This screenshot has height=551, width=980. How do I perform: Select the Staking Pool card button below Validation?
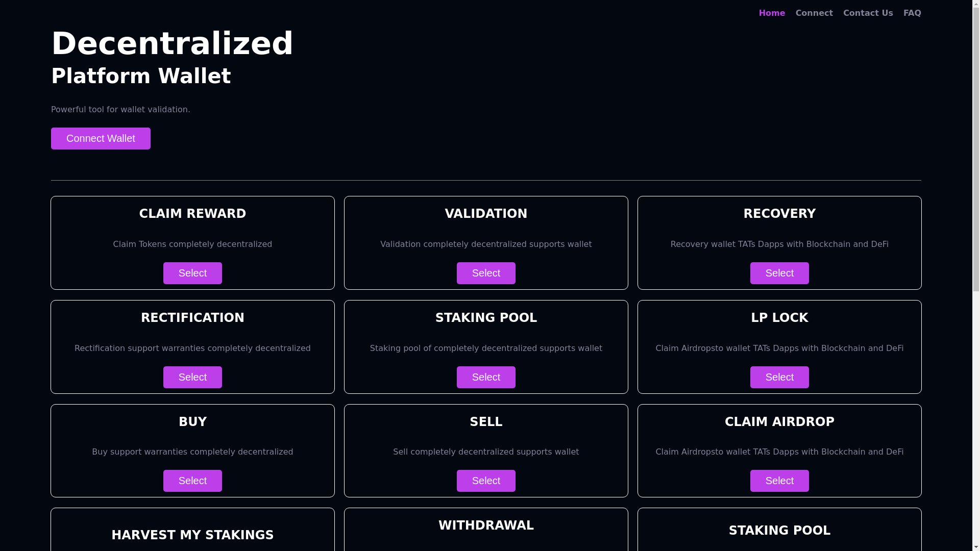coord(486,377)
